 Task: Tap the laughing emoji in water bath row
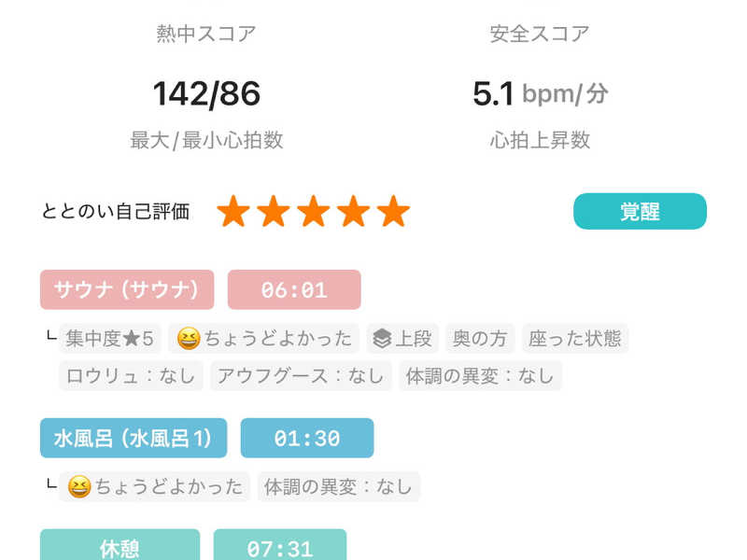(x=80, y=486)
